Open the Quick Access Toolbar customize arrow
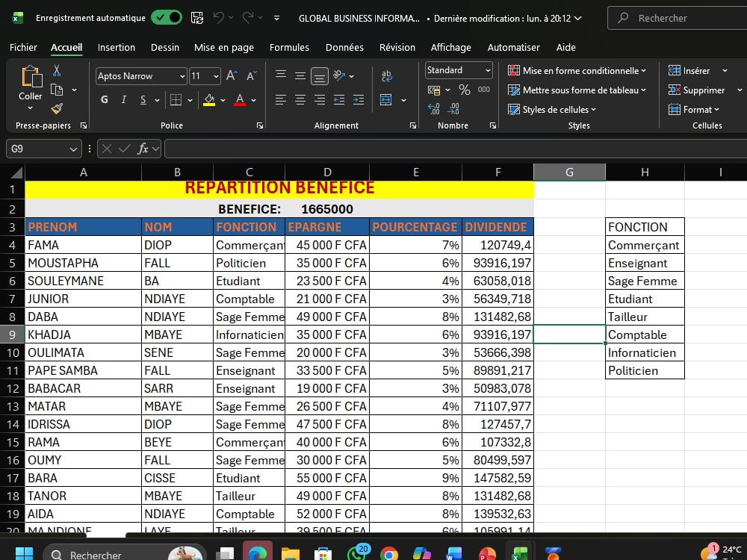This screenshot has width=747, height=560. (277, 18)
